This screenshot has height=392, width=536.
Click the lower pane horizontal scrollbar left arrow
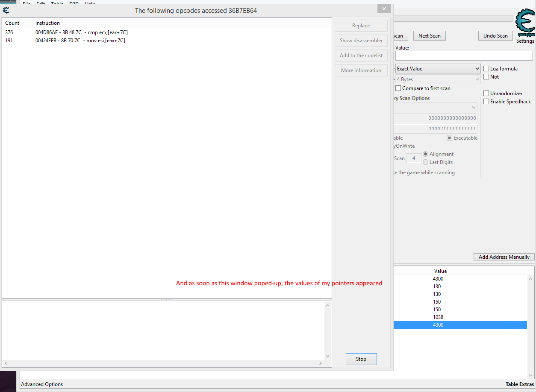click(6, 363)
